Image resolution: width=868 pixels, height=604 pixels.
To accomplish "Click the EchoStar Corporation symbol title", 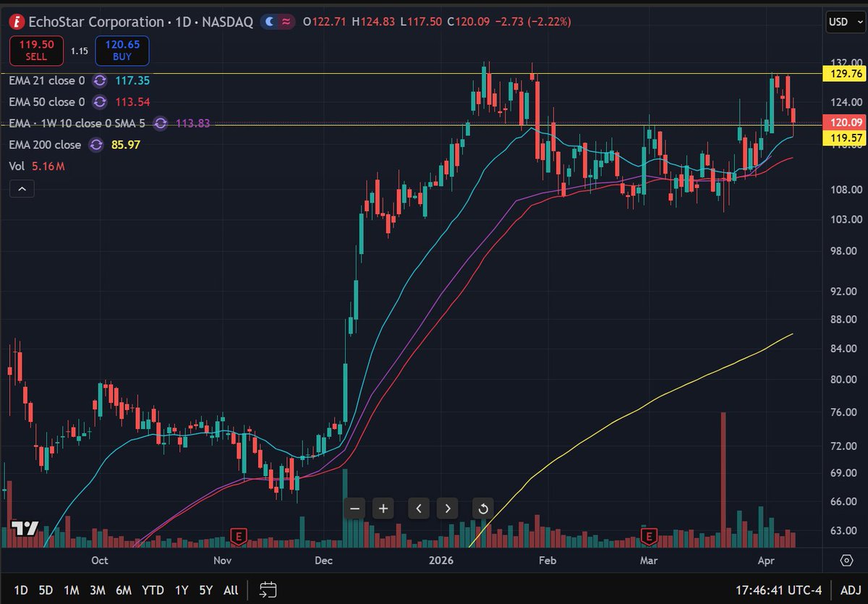I will click(96, 22).
